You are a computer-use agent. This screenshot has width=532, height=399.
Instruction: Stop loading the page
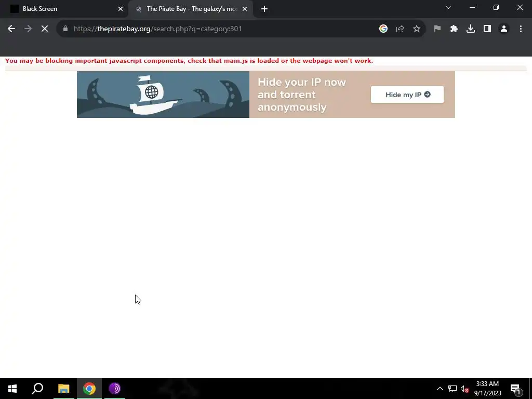pyautogui.click(x=45, y=29)
